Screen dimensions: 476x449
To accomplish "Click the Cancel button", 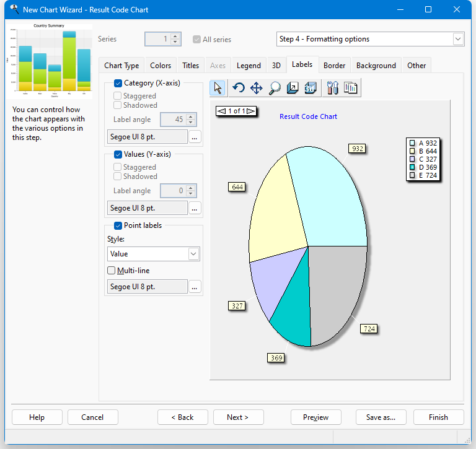I will tap(92, 417).
